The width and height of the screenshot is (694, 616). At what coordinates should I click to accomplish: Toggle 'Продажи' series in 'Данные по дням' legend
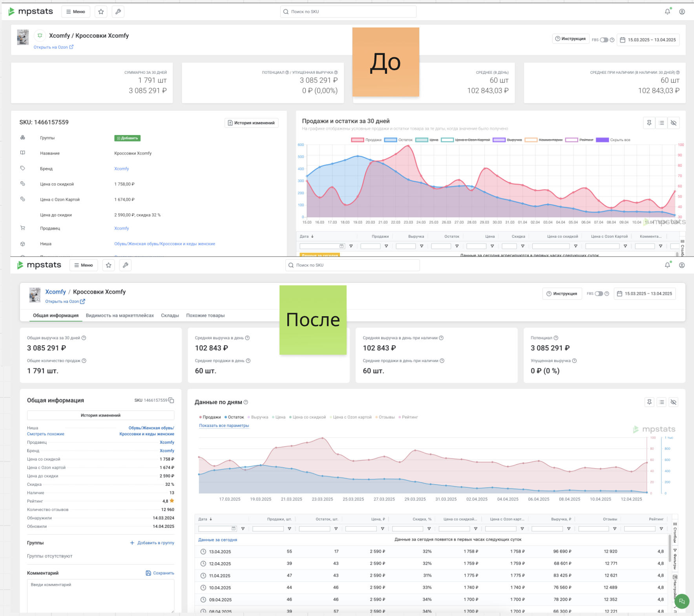[x=210, y=417]
